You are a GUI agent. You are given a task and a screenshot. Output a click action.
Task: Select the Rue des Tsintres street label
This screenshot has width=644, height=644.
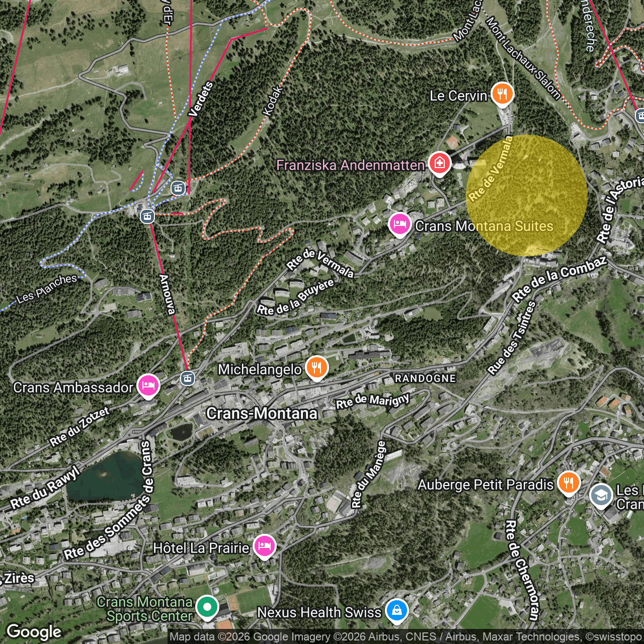click(512, 338)
